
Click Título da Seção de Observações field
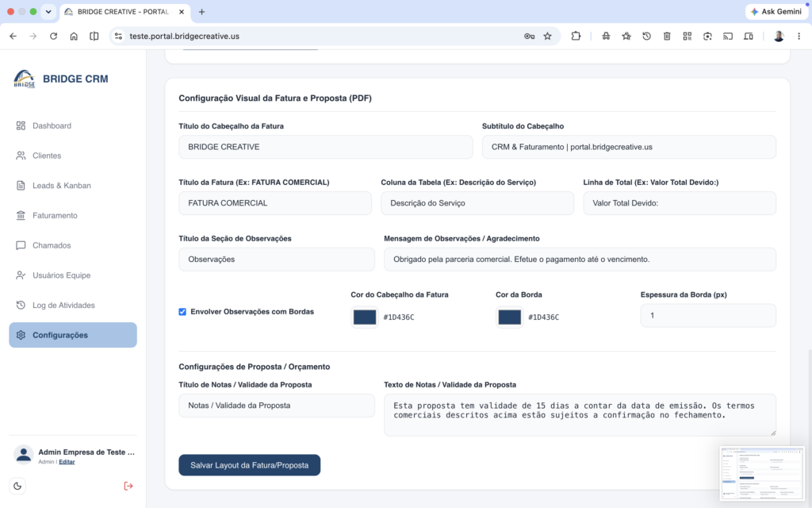(277, 260)
